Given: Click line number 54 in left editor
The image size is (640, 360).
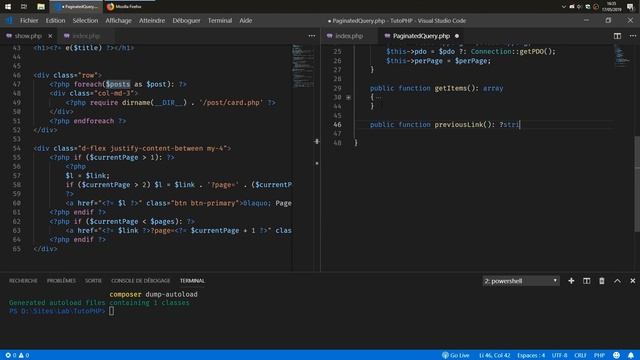Looking at the screenshot, I should tap(16, 148).
